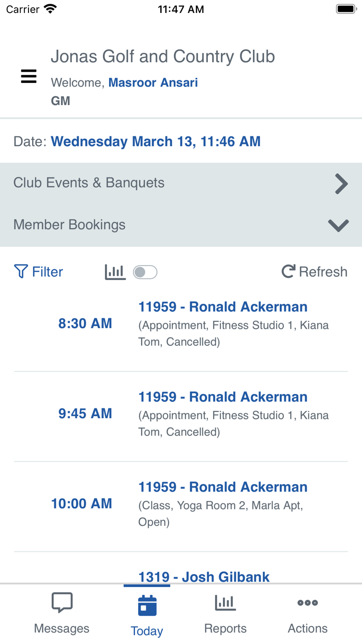Viewport: 362px width, 644px height.
Task: Click the Wednesday March 13 date link
Action: 156,141
